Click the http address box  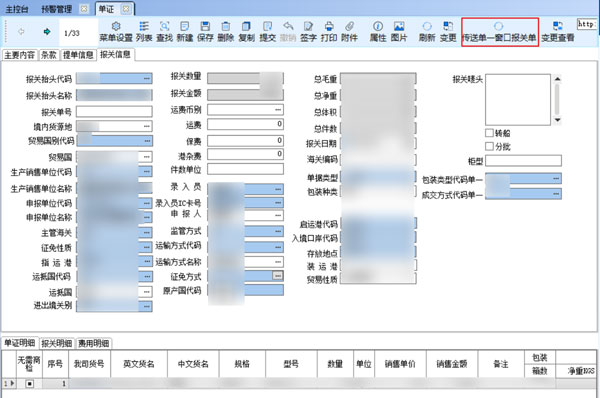[587, 24]
